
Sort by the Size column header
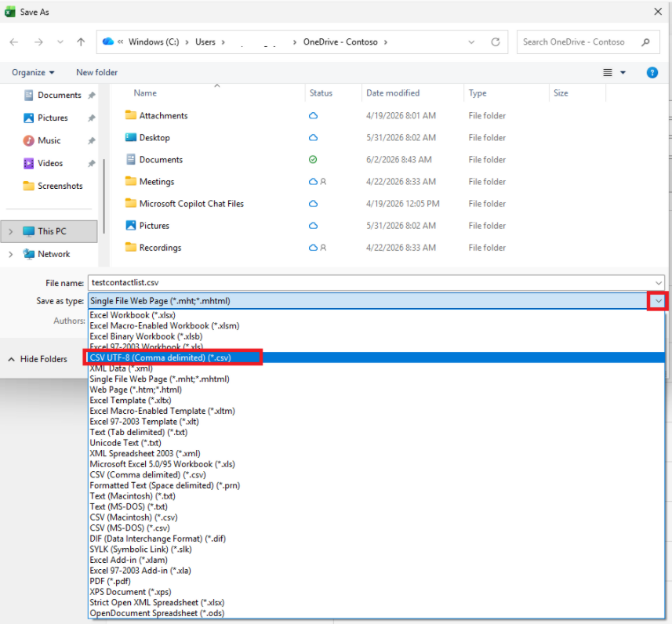click(x=561, y=93)
